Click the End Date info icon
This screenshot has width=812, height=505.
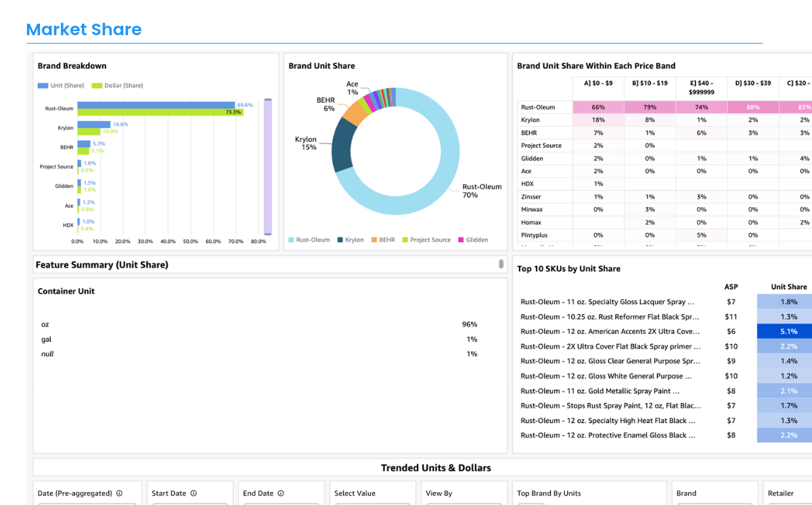point(281,493)
